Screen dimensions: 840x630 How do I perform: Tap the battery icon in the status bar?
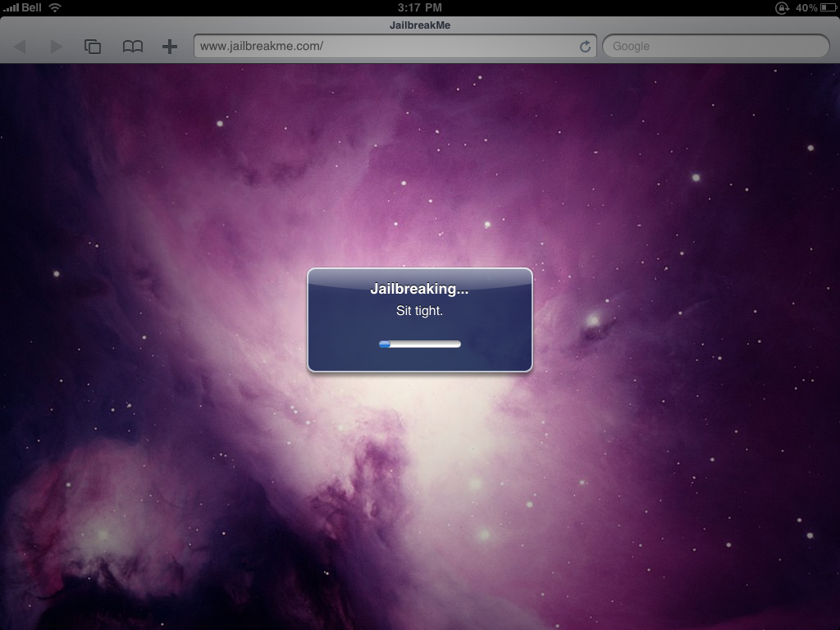pos(829,7)
